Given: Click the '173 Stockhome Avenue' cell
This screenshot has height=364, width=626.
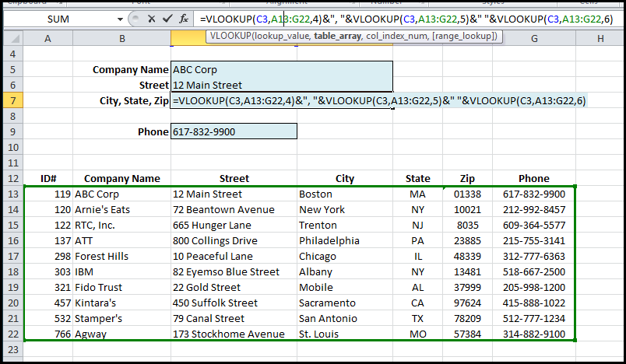Looking at the screenshot, I should [234, 334].
